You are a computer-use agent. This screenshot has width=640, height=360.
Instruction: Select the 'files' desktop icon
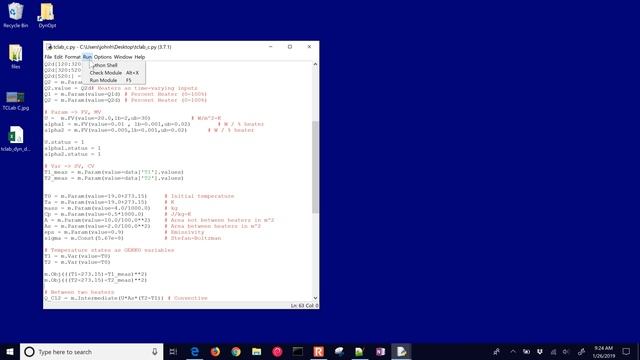(x=16, y=56)
